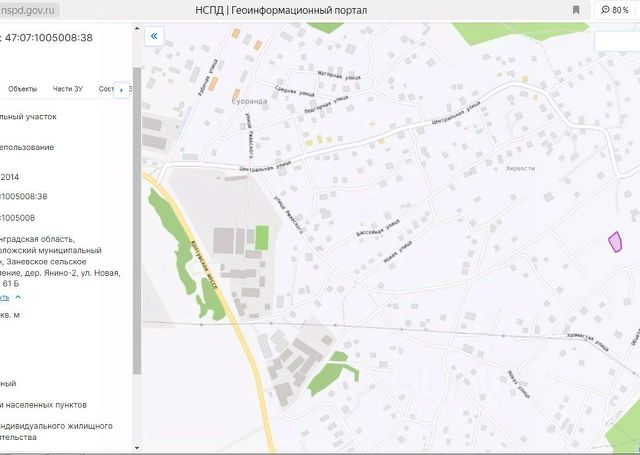Select the highlighted purple parcel on map
The height and width of the screenshot is (455, 640).
[x=615, y=242]
